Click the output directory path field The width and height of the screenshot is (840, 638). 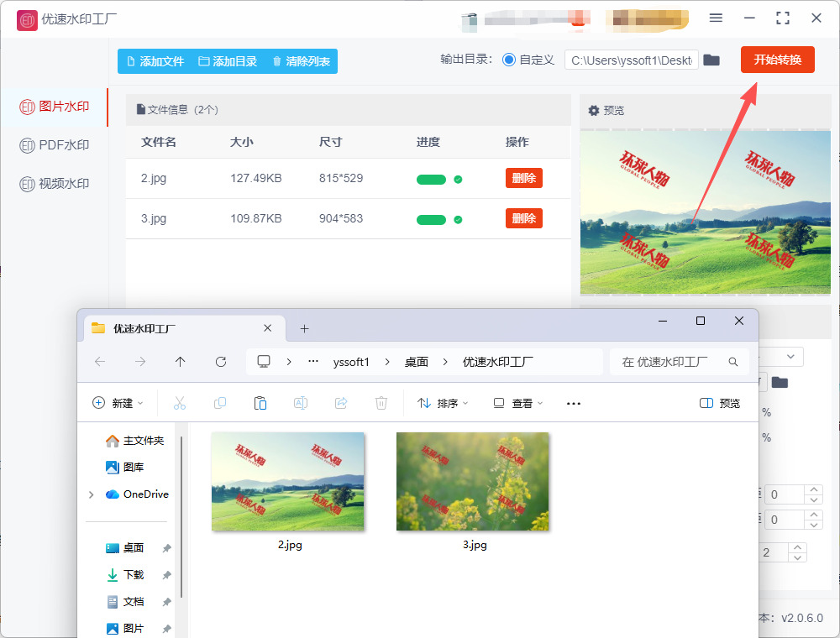click(x=631, y=60)
